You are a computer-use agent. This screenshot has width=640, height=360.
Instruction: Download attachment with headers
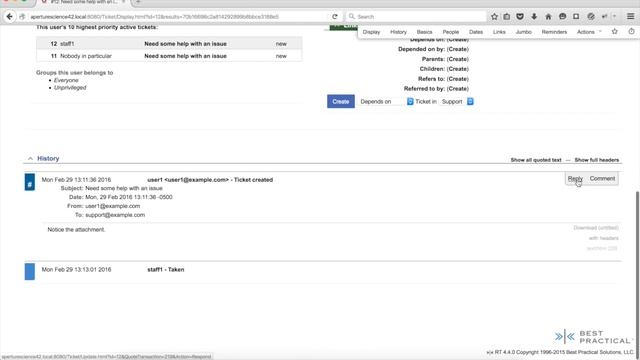(604, 238)
